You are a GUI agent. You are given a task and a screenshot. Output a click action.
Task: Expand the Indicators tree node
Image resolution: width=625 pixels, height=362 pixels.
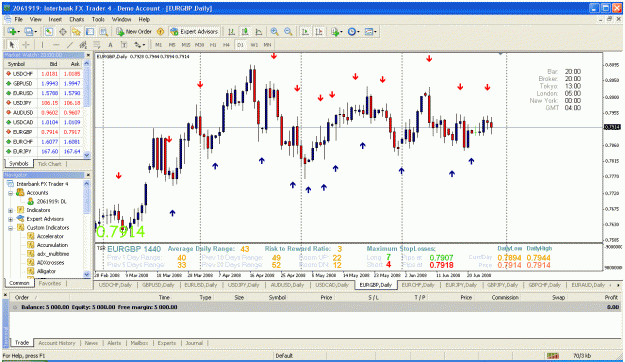(11, 211)
